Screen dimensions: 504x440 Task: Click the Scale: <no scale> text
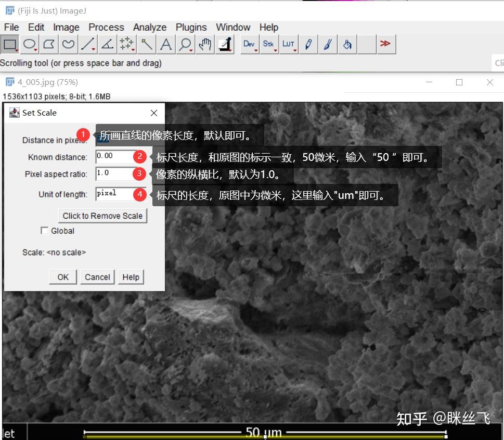click(54, 253)
